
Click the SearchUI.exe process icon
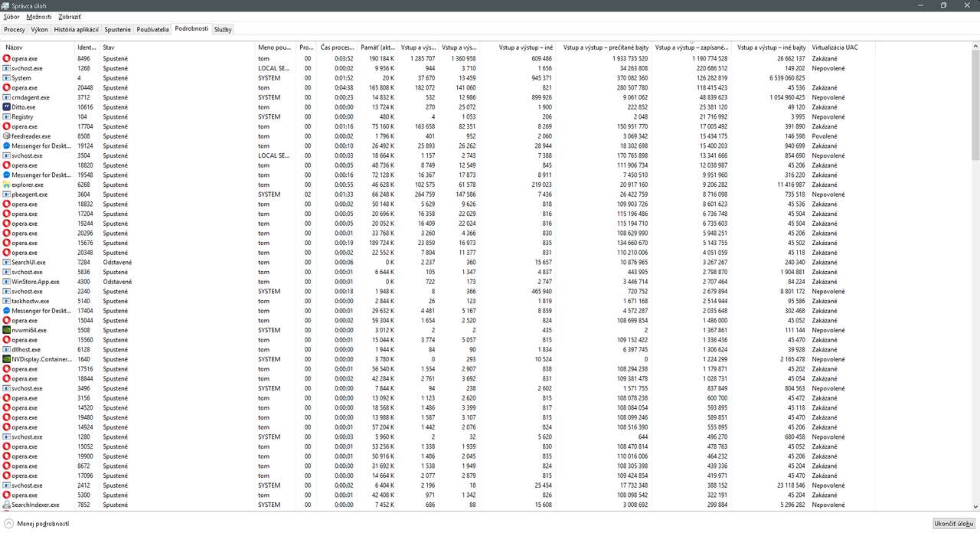point(7,262)
